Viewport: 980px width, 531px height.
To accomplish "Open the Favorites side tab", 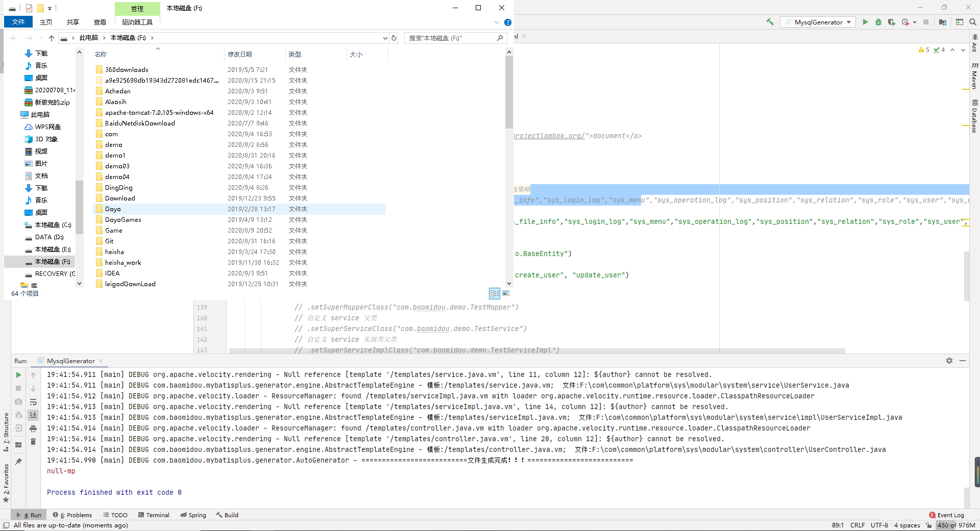I will (x=6, y=483).
